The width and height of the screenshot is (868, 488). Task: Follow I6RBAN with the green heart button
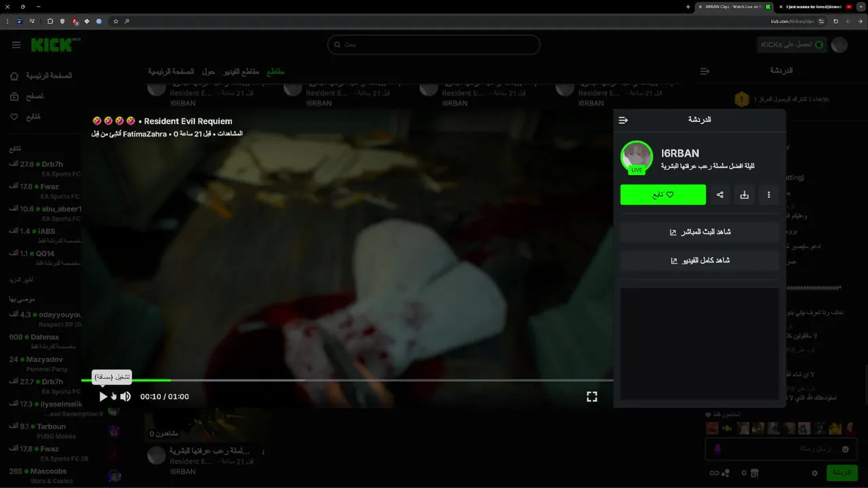(x=663, y=195)
